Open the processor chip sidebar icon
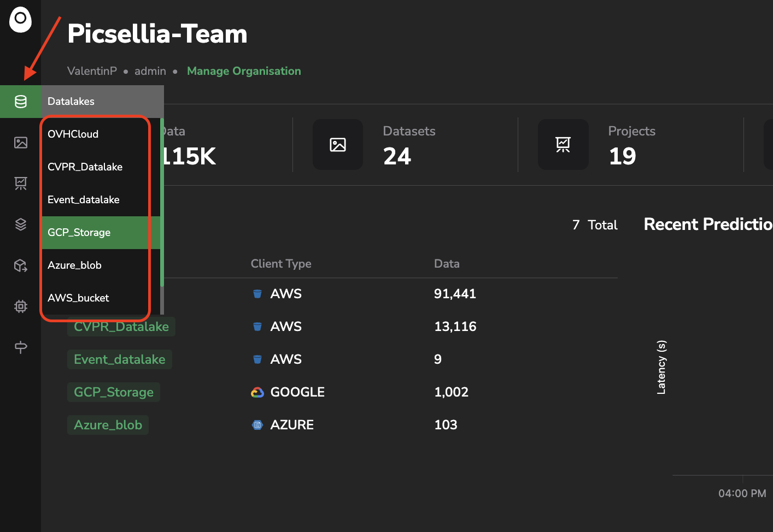The height and width of the screenshot is (532, 773). coord(21,306)
